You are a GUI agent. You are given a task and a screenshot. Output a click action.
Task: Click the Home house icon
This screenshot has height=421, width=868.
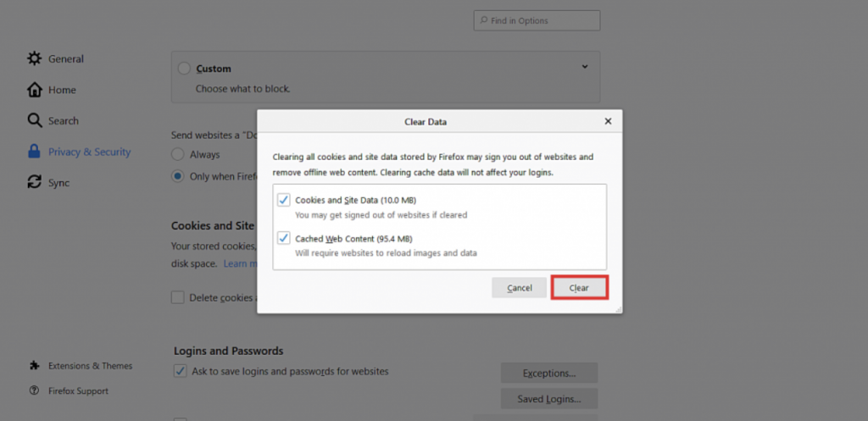[x=34, y=90]
